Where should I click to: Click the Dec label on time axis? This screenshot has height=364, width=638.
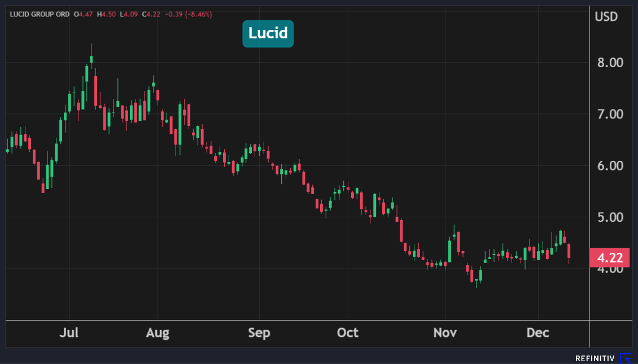point(538,333)
